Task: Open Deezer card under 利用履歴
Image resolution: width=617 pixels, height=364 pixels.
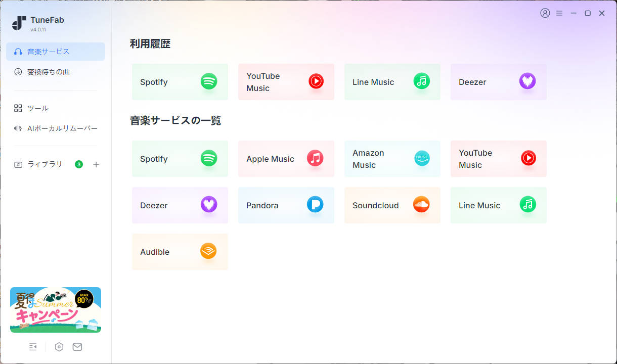Action: (499, 82)
